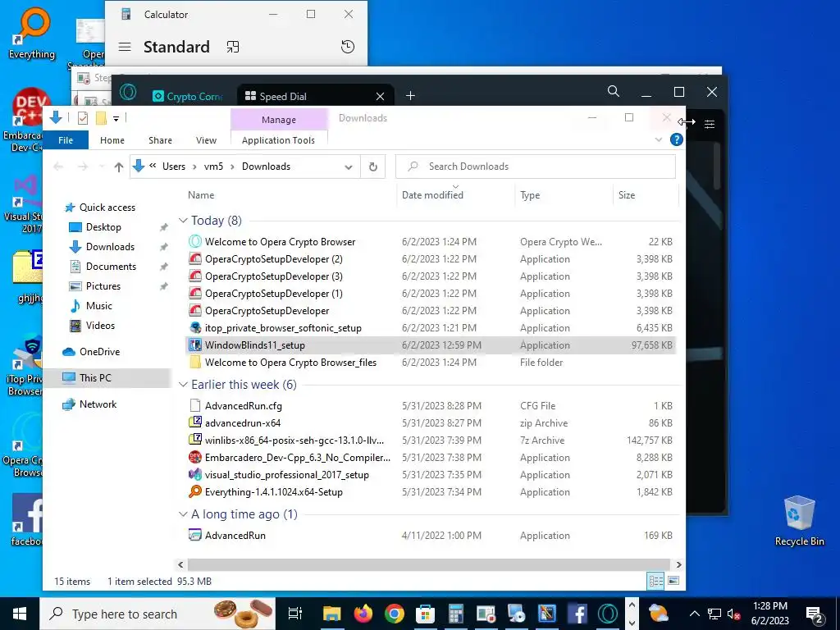Viewport: 840px width, 630px height.
Task: Select visual_studio_professional_2017_setup file
Action: (x=286, y=475)
